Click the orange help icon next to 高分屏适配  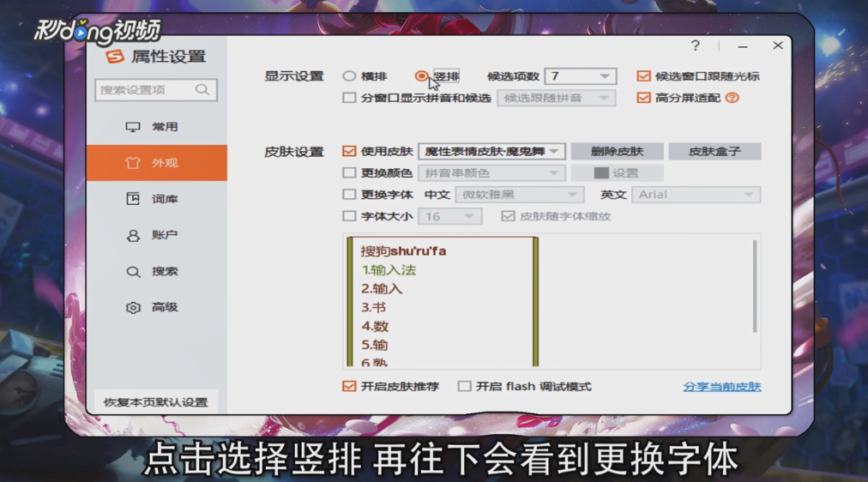(x=732, y=98)
